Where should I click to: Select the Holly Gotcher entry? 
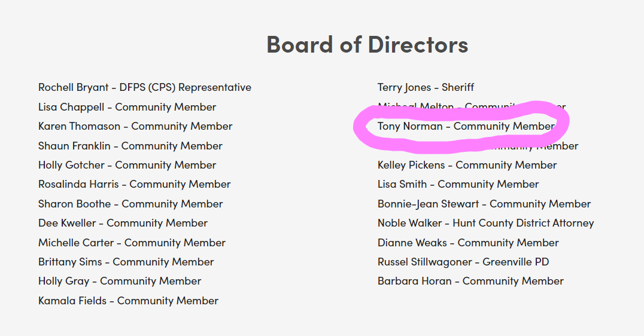pos(127,165)
